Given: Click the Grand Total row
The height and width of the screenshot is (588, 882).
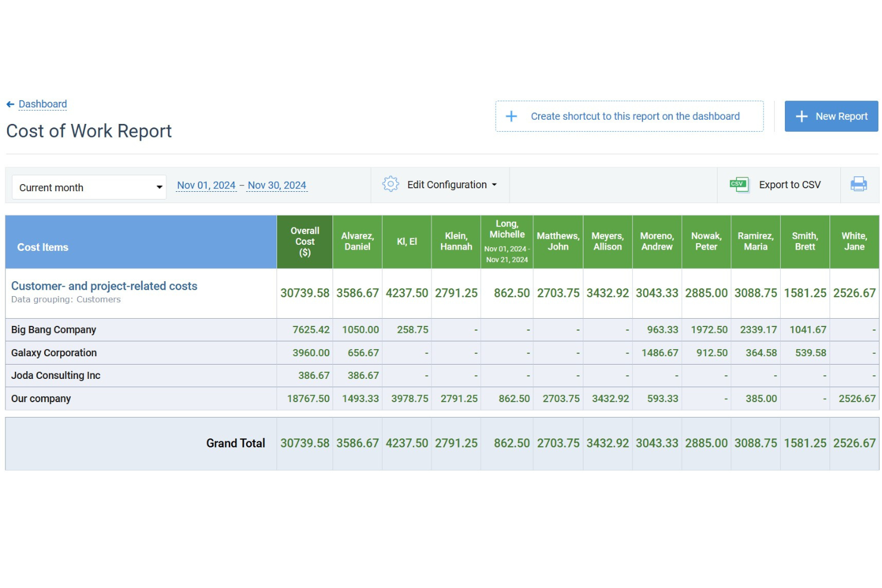Looking at the screenshot, I should point(235,443).
